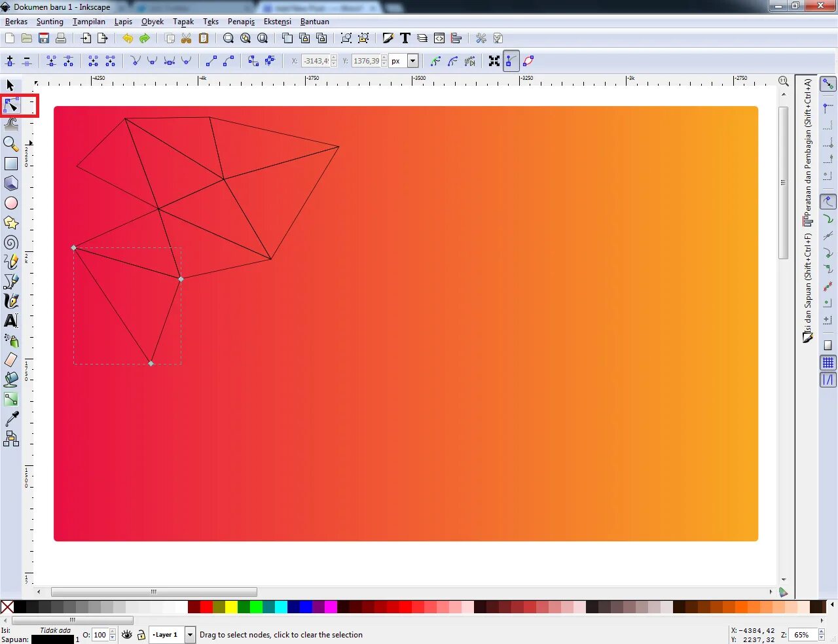Toggle show Bezier handles of nodes
Image resolution: width=838 pixels, height=644 pixels.
(511, 61)
